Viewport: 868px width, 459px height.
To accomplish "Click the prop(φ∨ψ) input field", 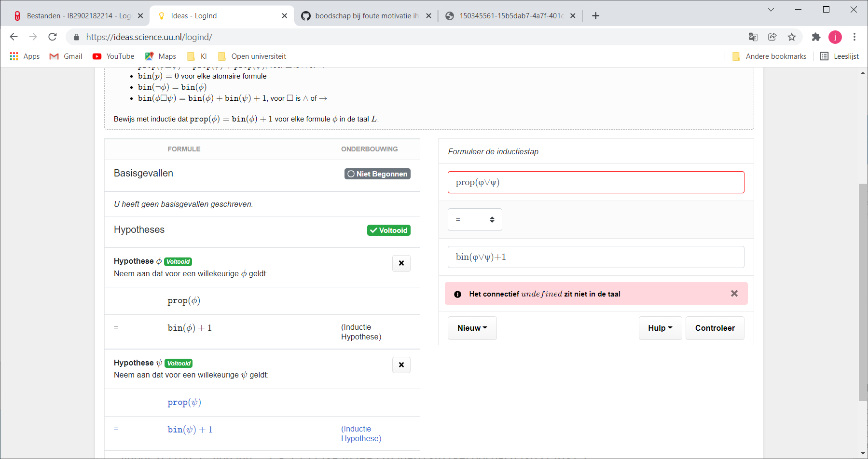I will point(595,182).
